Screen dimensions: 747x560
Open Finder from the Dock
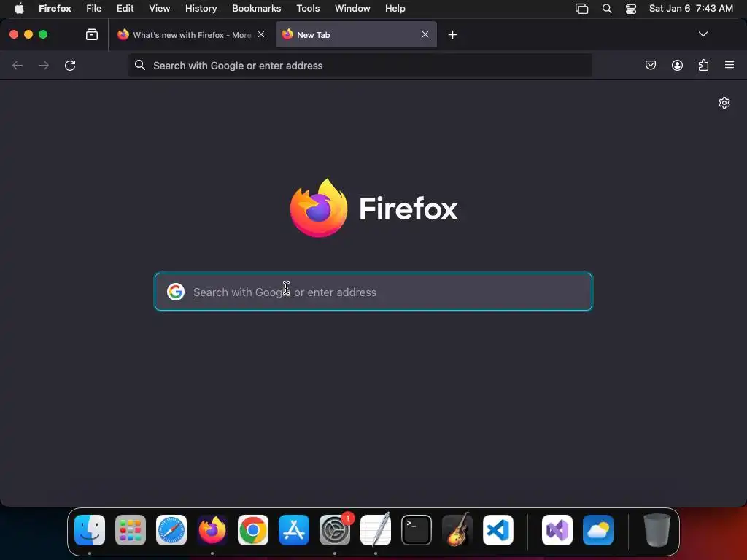point(90,530)
